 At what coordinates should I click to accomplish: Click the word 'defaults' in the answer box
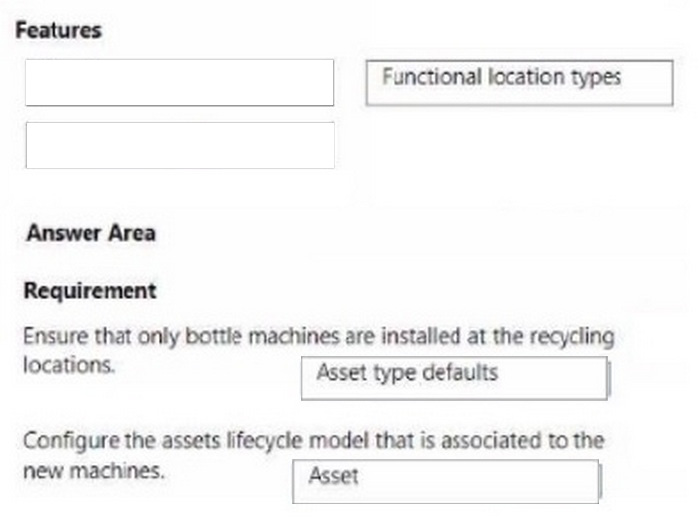point(460,373)
